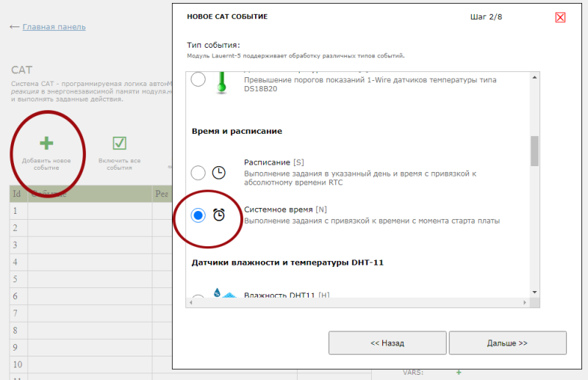Click the << Назад button
588x380 pixels.
[387, 343]
